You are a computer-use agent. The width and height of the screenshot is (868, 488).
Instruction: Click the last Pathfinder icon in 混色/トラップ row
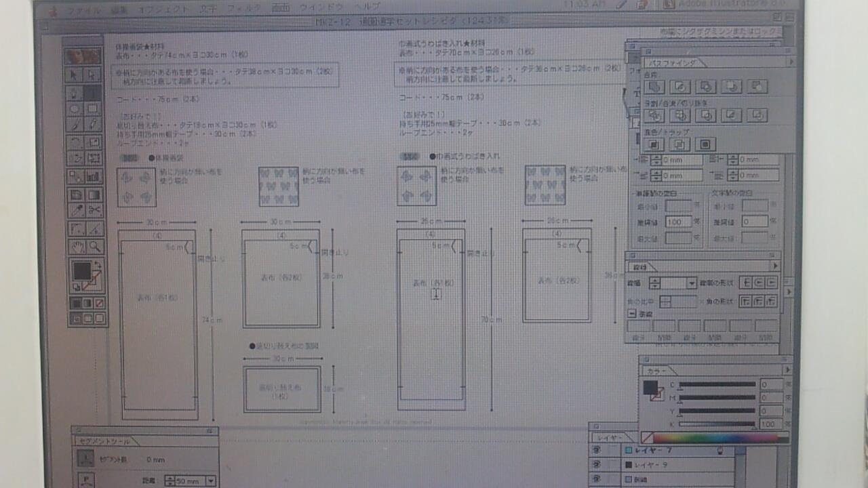point(705,144)
